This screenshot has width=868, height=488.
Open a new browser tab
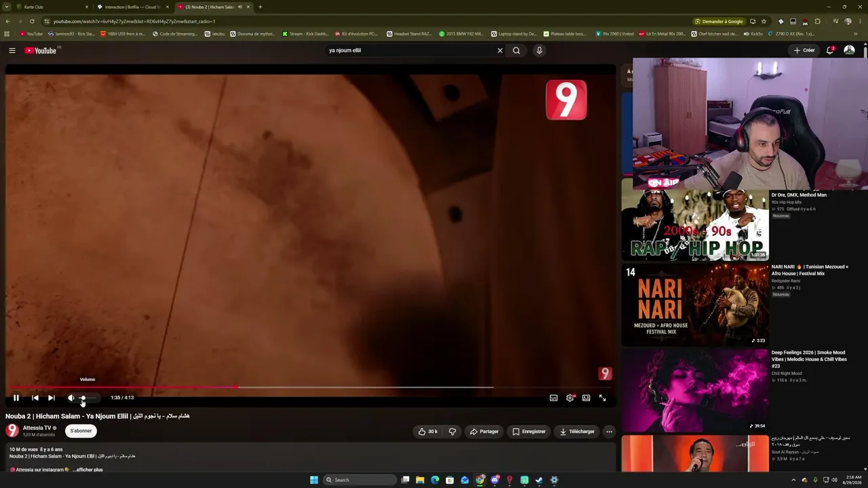260,7
